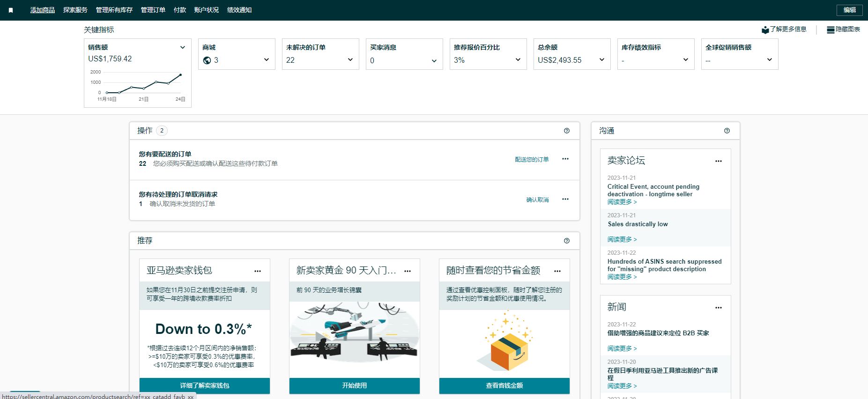Open more options for 订单取消请求 row

pyautogui.click(x=565, y=199)
